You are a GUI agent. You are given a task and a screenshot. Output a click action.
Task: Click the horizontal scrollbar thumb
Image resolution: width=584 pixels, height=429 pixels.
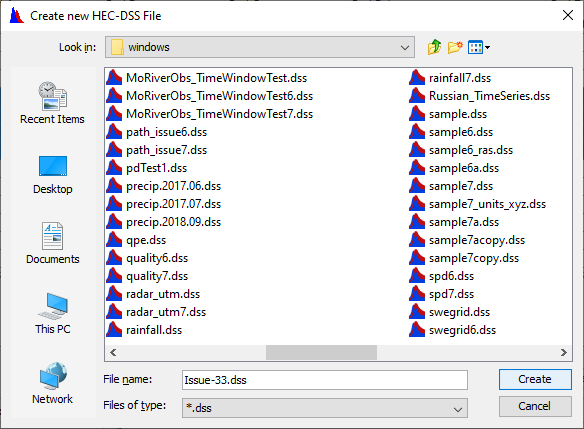pos(321,352)
